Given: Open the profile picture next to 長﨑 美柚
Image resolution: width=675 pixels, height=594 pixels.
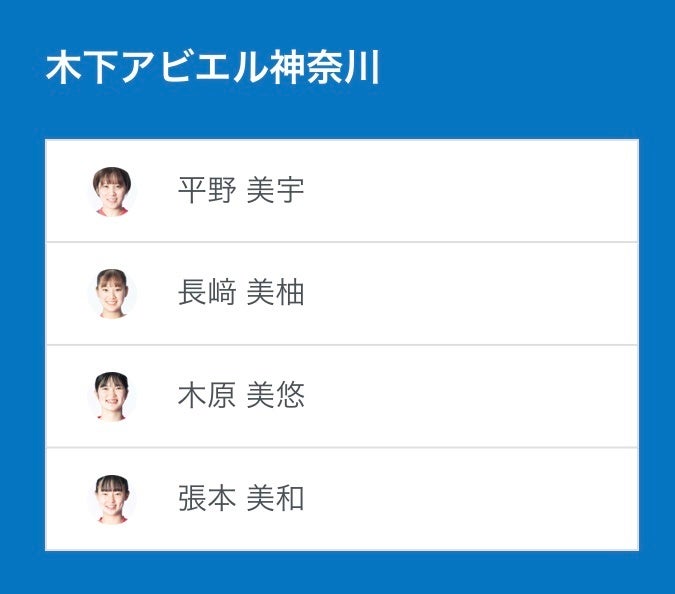Looking at the screenshot, I should (x=112, y=294).
